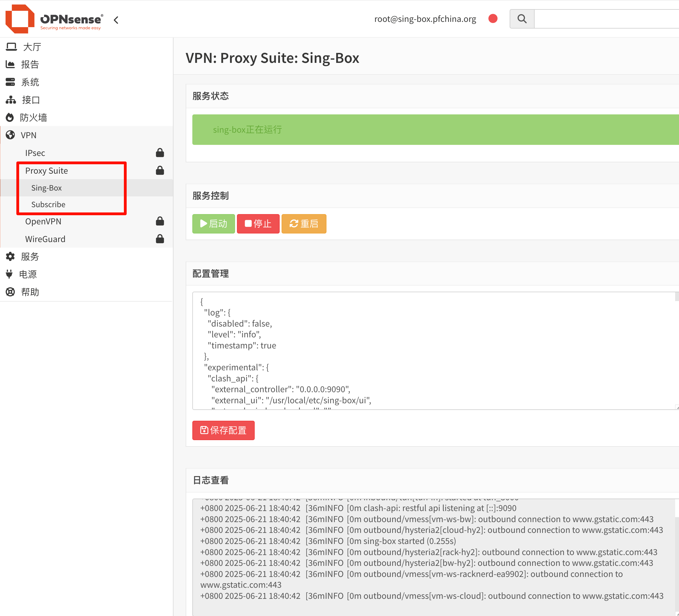Image resolution: width=679 pixels, height=616 pixels.
Task: Collapse the VPN menu section
Action: (28, 135)
